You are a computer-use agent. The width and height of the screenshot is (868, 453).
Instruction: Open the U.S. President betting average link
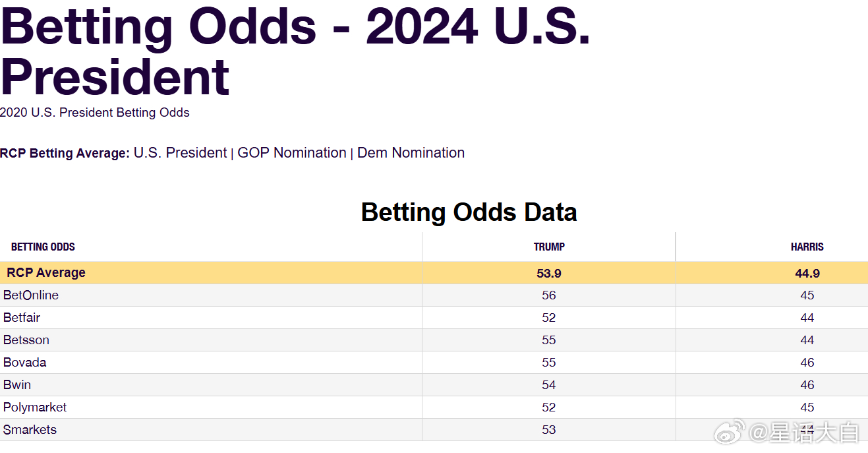[x=180, y=153]
